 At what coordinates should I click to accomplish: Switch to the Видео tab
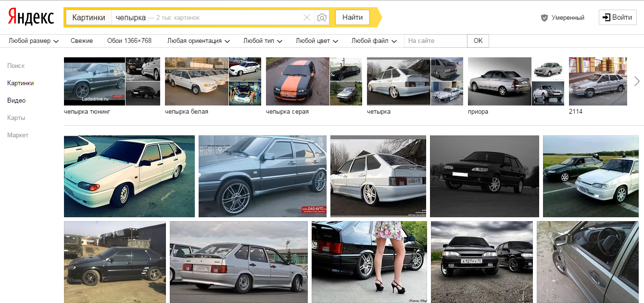tap(16, 101)
